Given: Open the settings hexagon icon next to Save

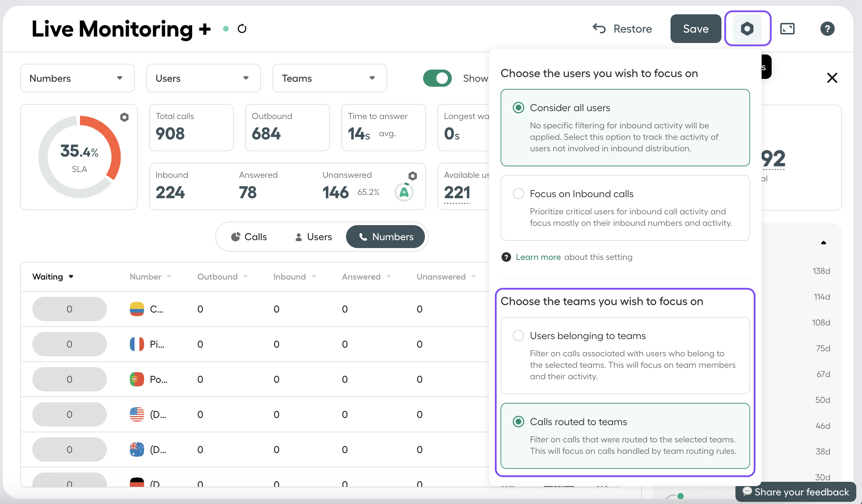Looking at the screenshot, I should tap(747, 29).
